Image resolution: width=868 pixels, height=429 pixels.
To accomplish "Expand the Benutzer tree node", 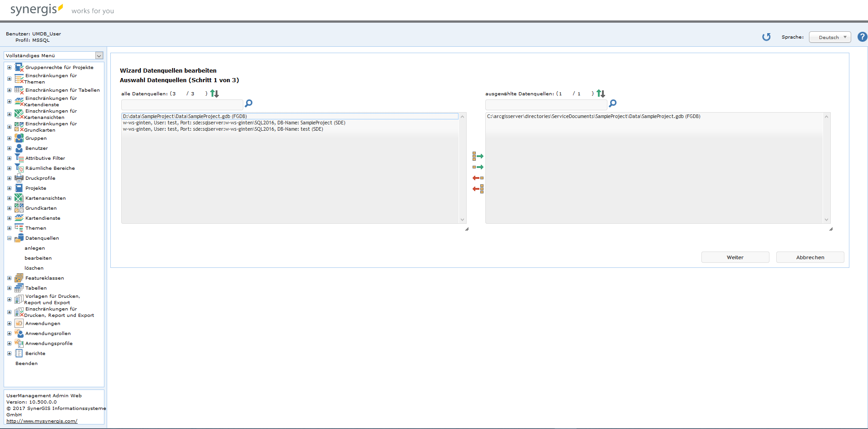I will pyautogui.click(x=9, y=148).
